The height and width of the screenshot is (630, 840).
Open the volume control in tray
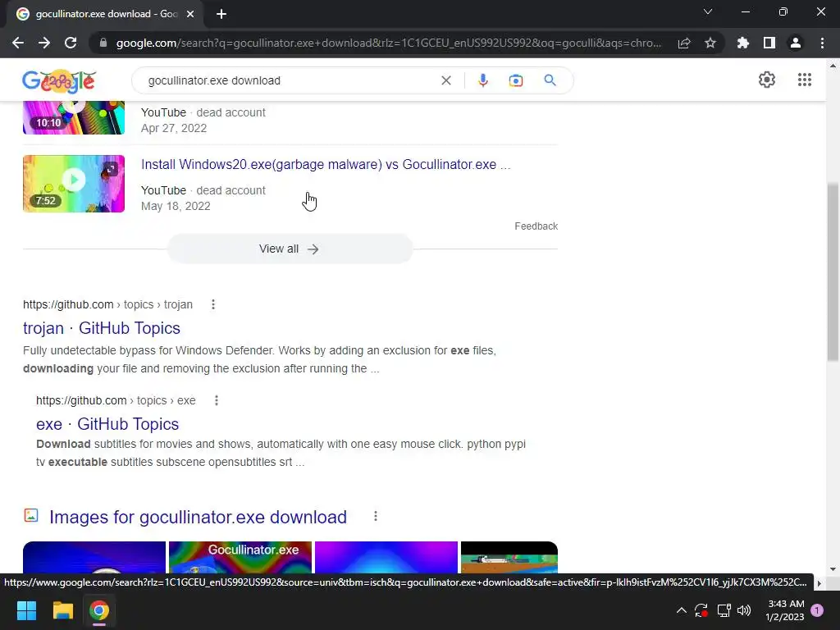[743, 610]
